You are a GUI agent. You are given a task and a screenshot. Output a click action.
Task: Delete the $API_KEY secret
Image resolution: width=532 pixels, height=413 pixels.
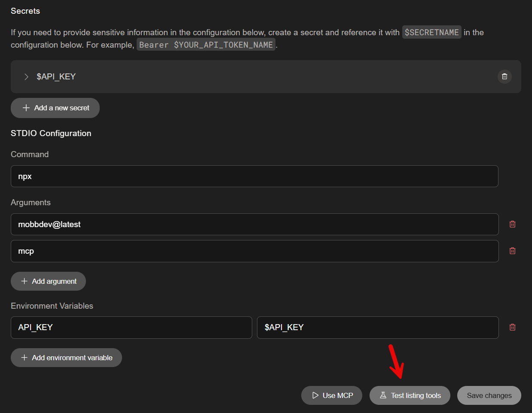(x=504, y=77)
